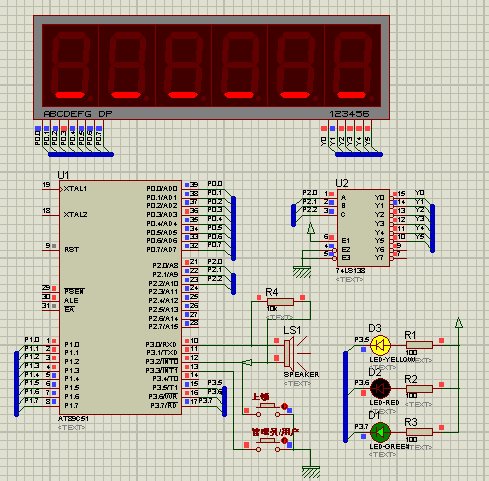Image resolution: width=489 pixels, height=481 pixels.
Task: Click the power terminal arrow above R1
Action: click(x=459, y=323)
